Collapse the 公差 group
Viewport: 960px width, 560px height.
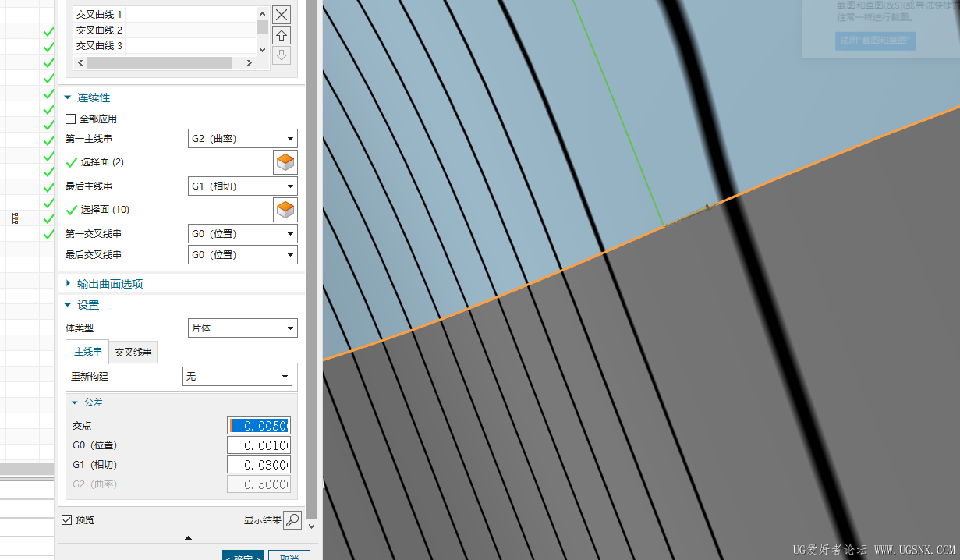coord(75,402)
